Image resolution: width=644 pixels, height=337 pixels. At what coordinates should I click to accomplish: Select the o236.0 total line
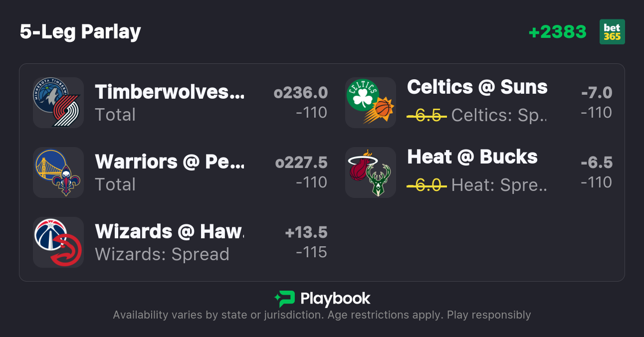(300, 93)
